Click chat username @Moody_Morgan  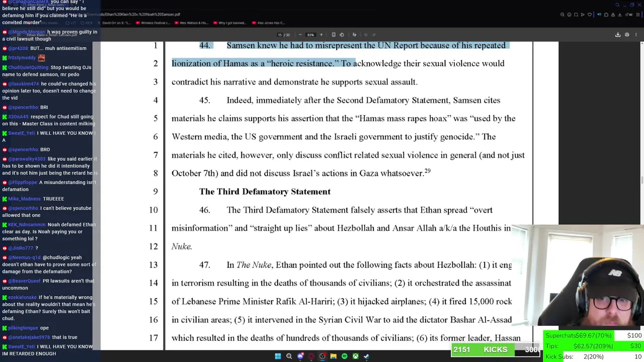coord(27,32)
